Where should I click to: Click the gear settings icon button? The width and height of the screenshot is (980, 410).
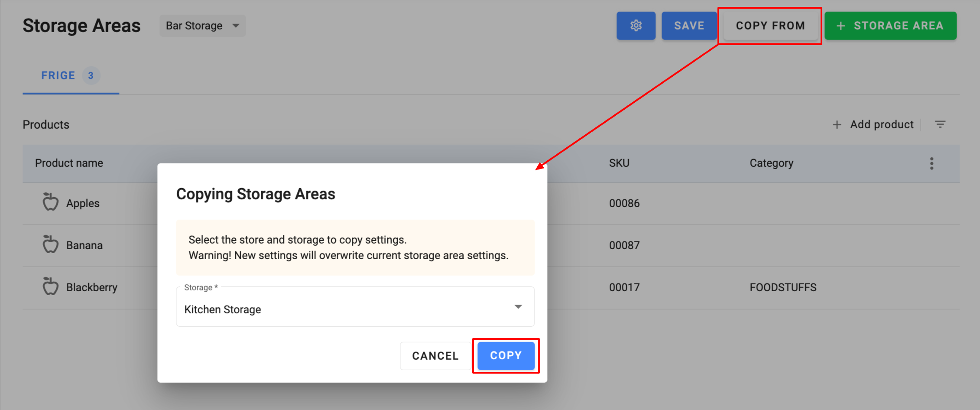point(636,26)
